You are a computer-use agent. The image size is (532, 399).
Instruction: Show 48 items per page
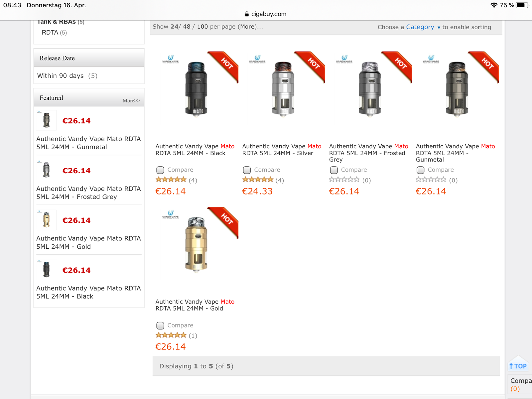tap(187, 27)
